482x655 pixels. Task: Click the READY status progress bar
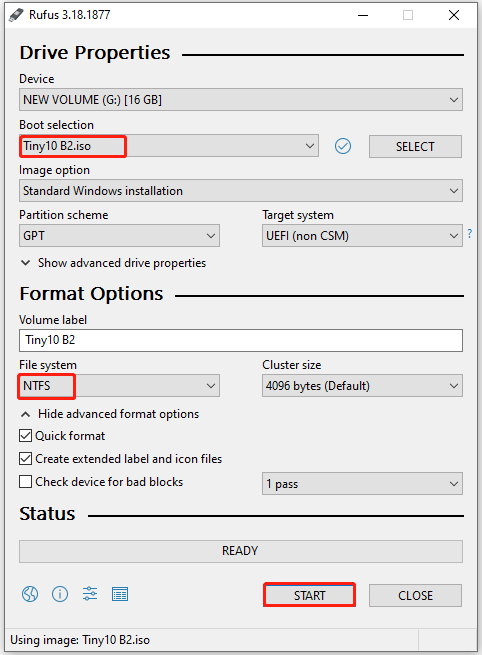click(x=241, y=551)
